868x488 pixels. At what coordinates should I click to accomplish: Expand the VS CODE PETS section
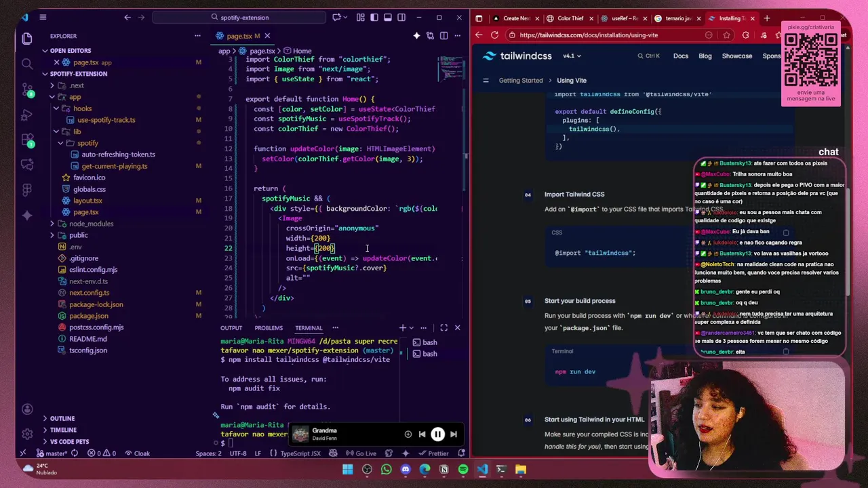coord(69,442)
